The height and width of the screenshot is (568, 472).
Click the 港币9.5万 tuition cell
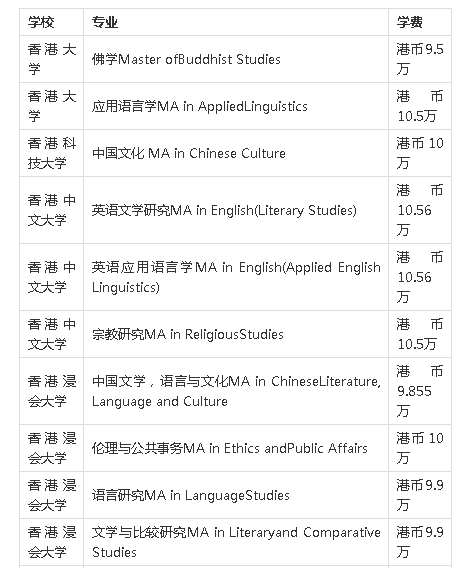point(420,59)
